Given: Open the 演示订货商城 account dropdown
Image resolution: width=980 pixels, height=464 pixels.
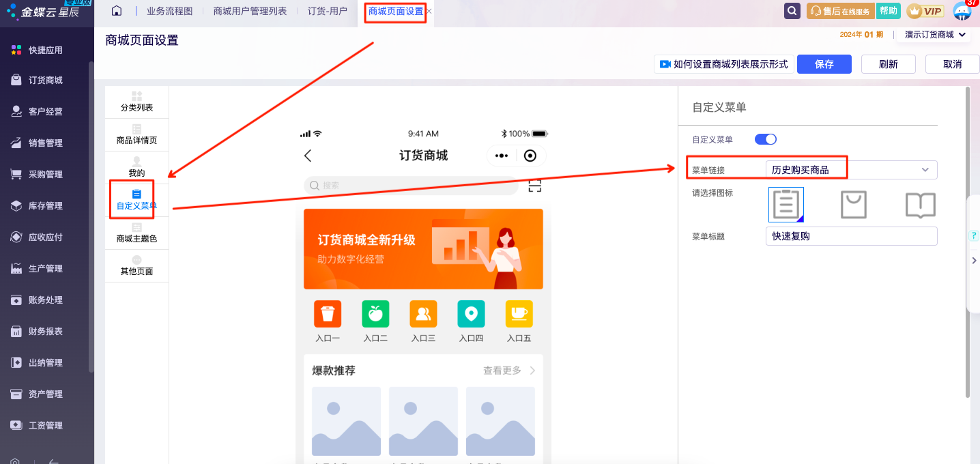Looking at the screenshot, I should (x=935, y=34).
